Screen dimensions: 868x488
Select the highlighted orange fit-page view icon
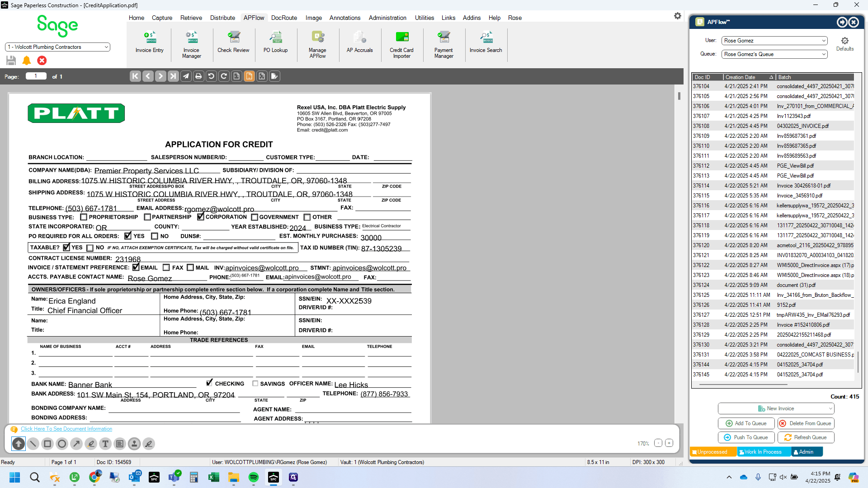[249, 76]
